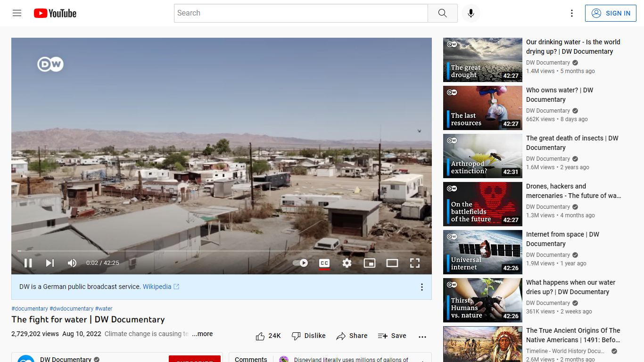644x362 pixels.
Task: Open the Wikipedia link for DW
Action: (x=161, y=287)
